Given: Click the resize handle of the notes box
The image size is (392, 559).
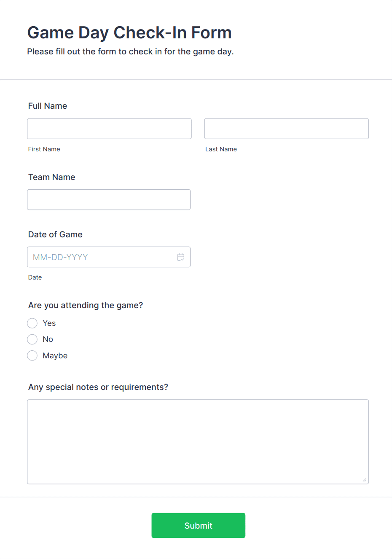Looking at the screenshot, I should [364, 479].
